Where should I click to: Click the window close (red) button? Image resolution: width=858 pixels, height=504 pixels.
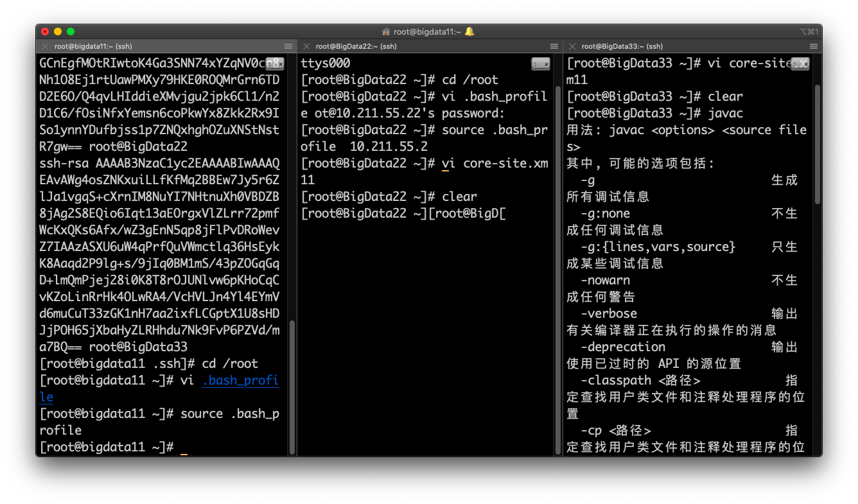(x=45, y=31)
